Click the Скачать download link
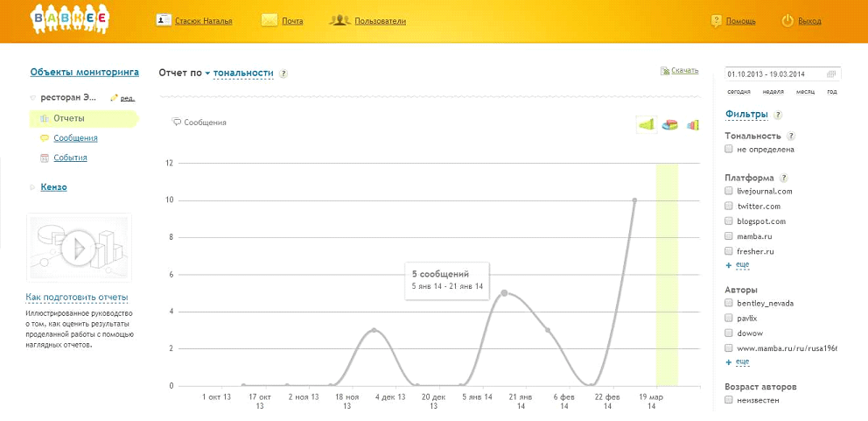This screenshot has width=868, height=421. [683, 70]
